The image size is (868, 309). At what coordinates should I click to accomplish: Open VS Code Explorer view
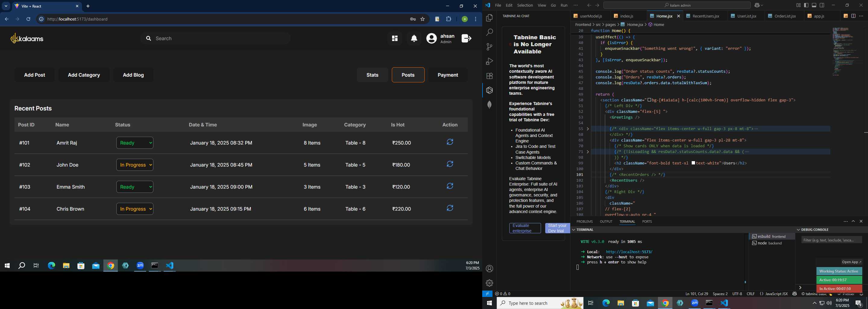click(489, 18)
